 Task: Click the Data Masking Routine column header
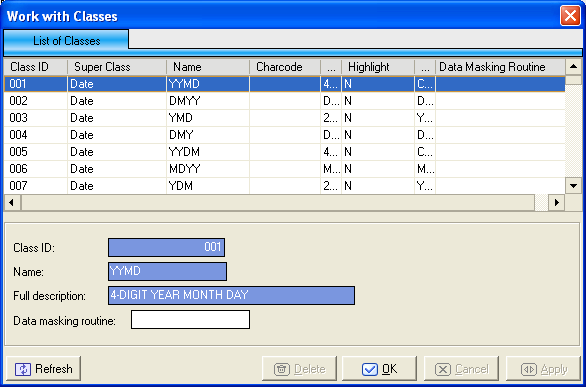500,67
